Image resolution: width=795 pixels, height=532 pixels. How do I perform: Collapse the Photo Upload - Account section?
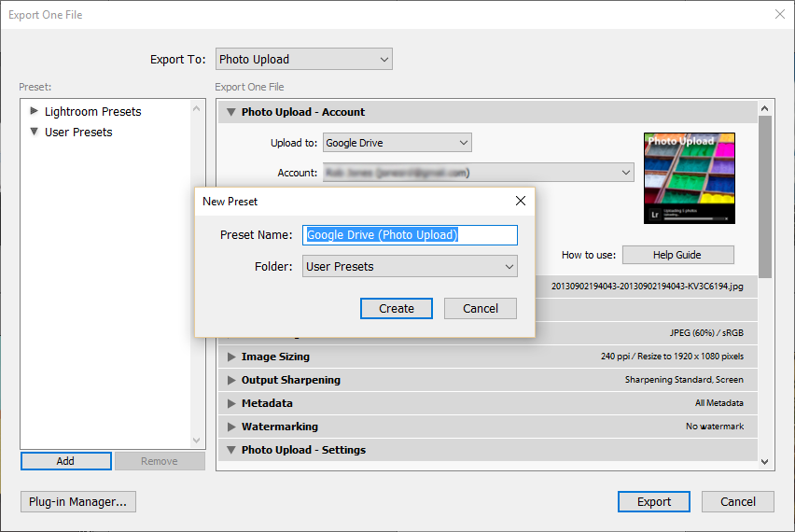pyautogui.click(x=230, y=112)
